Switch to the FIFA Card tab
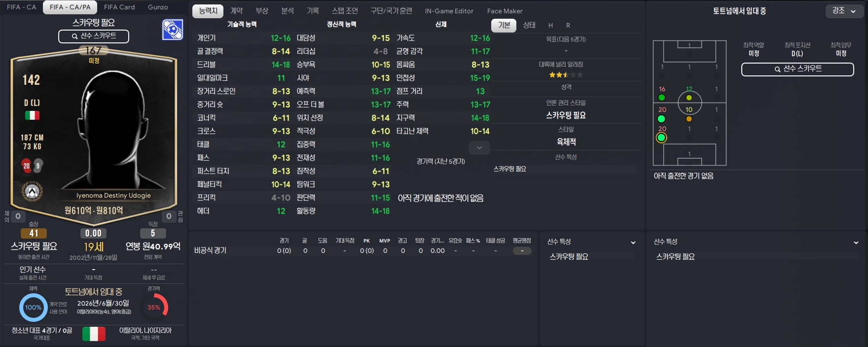The width and height of the screenshot is (868, 347). (119, 7)
